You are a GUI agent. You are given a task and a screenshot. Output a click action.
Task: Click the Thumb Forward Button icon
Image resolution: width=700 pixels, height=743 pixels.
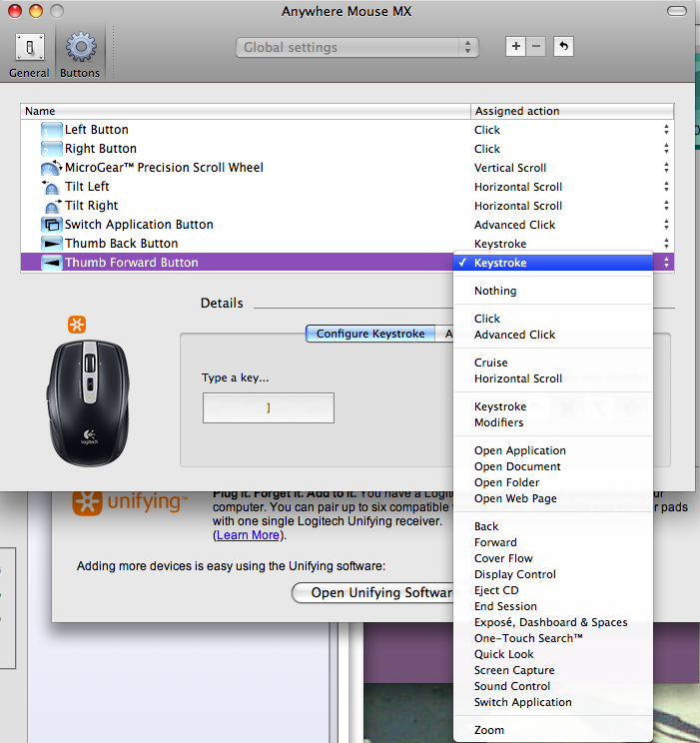click(51, 262)
